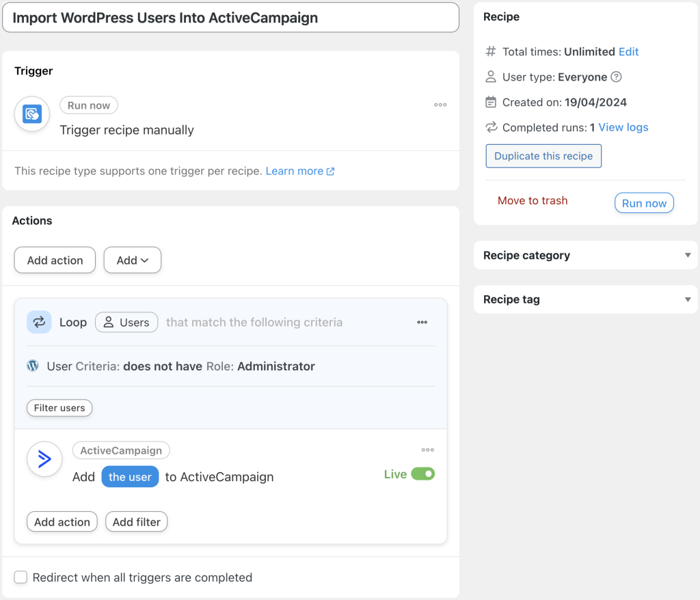The height and width of the screenshot is (600, 700).
Task: Open the Add dropdown under Actions
Action: pyautogui.click(x=132, y=260)
